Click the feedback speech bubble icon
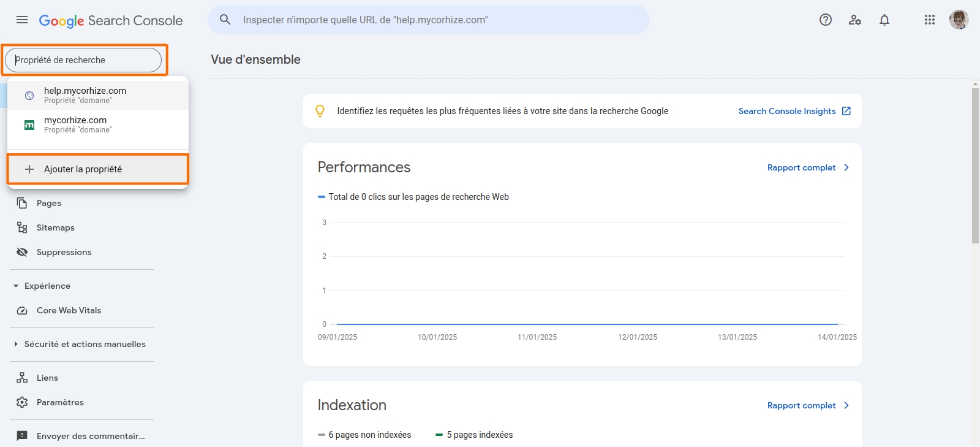 [x=22, y=436]
